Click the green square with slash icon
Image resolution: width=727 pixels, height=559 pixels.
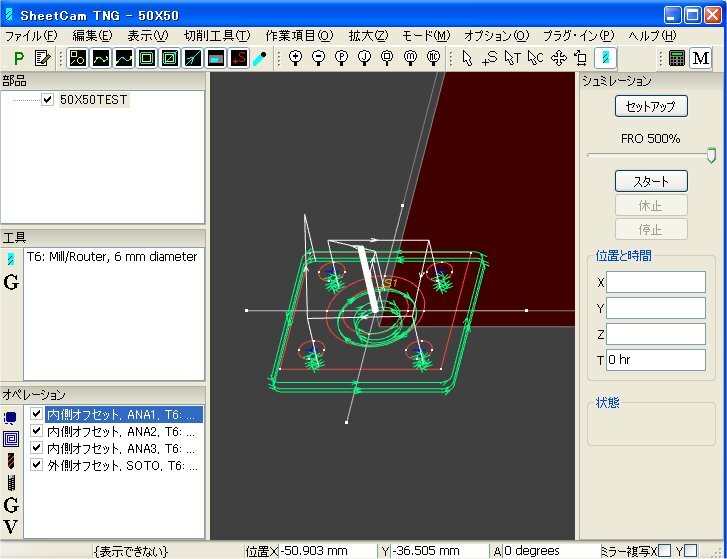[x=170, y=58]
